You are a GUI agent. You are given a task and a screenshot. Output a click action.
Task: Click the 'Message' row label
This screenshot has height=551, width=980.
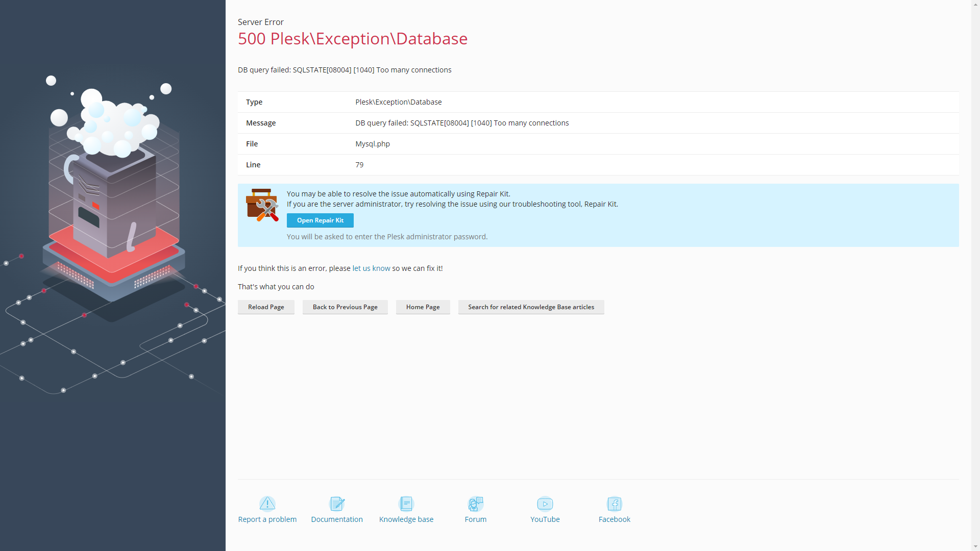pos(261,123)
